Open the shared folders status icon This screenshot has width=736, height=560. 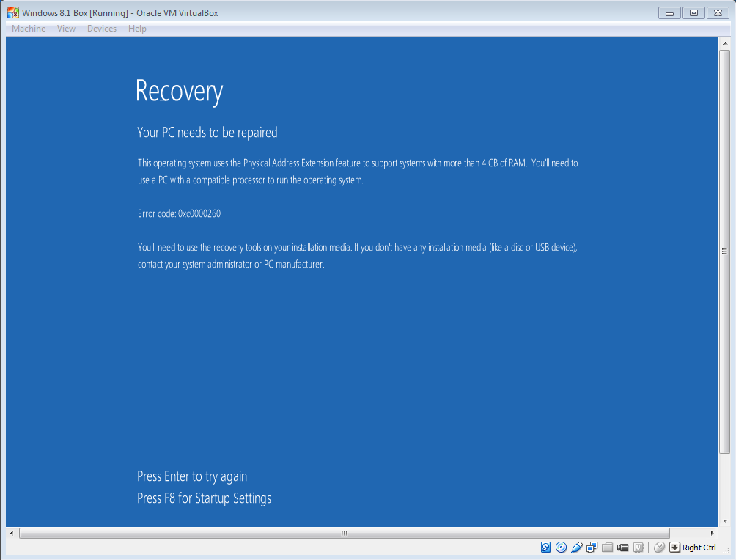[608, 548]
